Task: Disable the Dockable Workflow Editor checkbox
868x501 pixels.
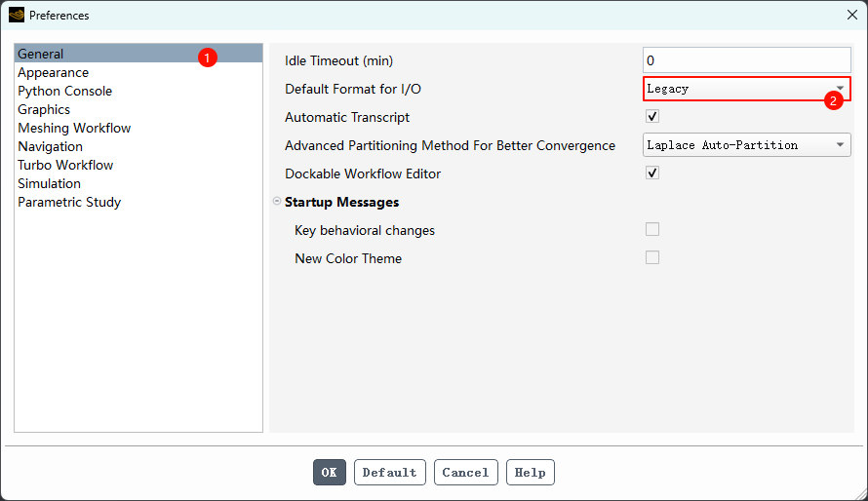Action: (652, 173)
